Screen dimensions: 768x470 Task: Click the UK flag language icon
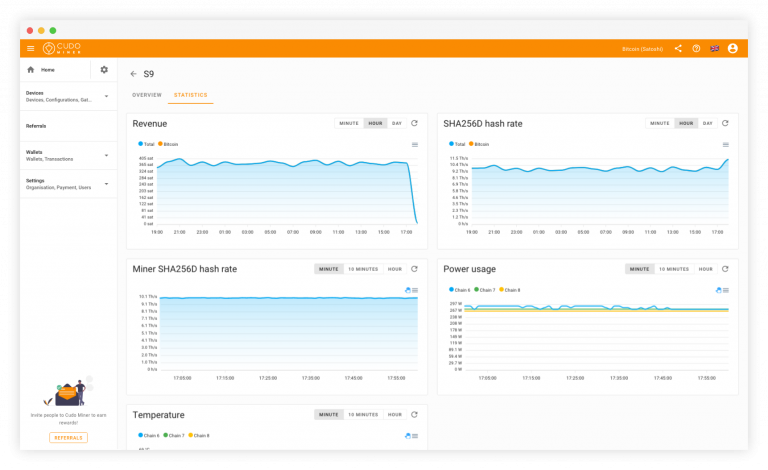point(715,48)
